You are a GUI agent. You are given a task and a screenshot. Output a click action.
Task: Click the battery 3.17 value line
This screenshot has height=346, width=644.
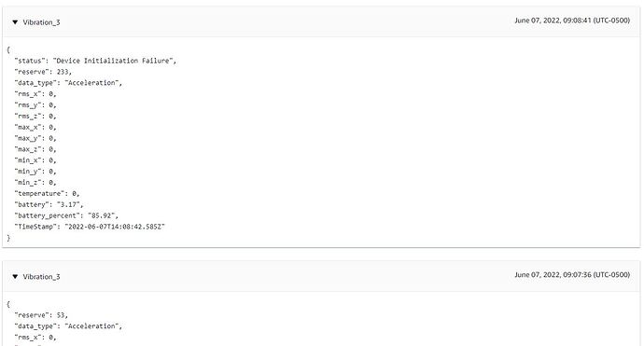[49, 205]
